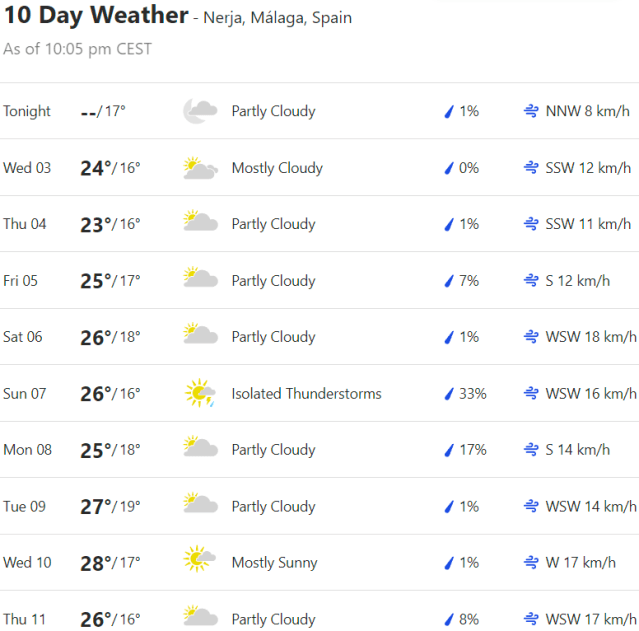Click the 33% precipitation chance value
The height and width of the screenshot is (631, 639).
(x=472, y=394)
